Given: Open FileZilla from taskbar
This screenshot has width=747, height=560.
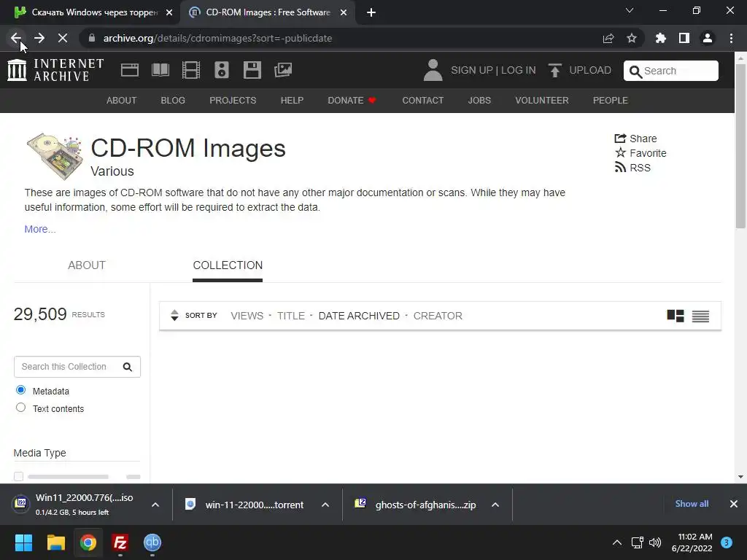Looking at the screenshot, I should click(x=120, y=542).
